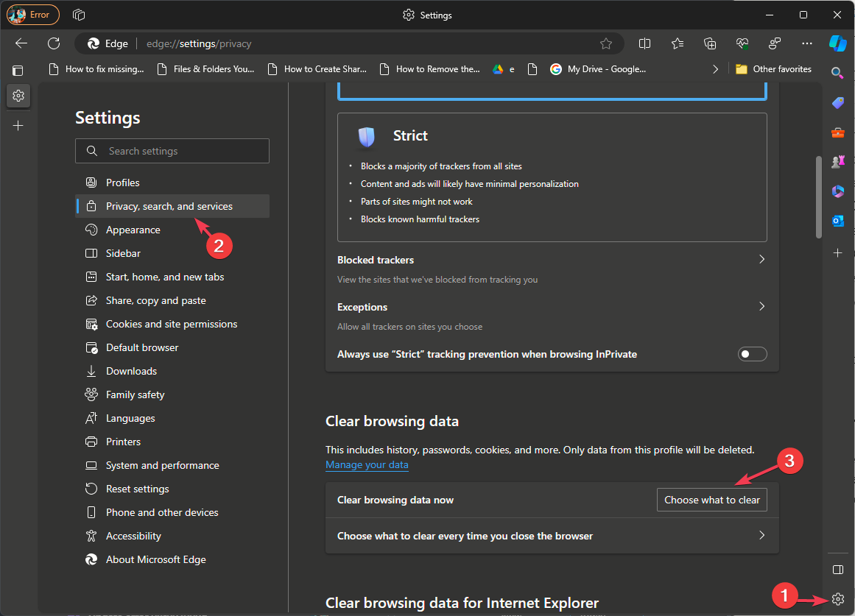
Task: Open the Outlook icon in the sidebar
Action: pos(837,220)
